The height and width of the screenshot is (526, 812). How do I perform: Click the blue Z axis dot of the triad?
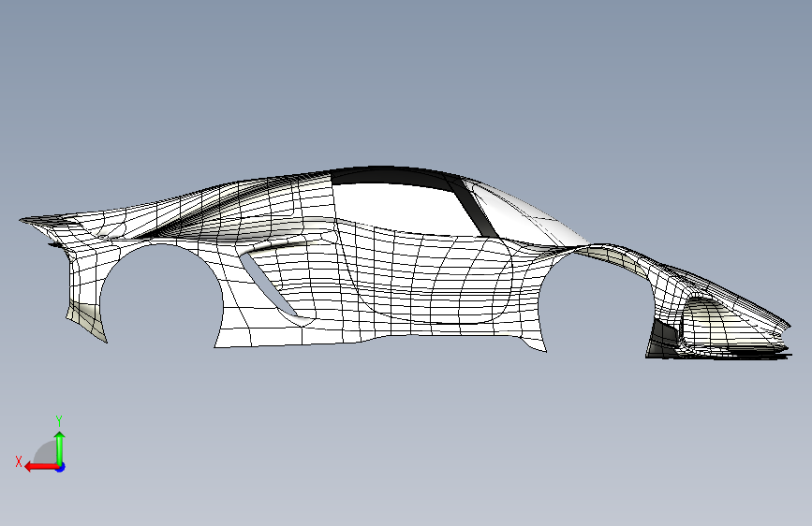[61, 467]
